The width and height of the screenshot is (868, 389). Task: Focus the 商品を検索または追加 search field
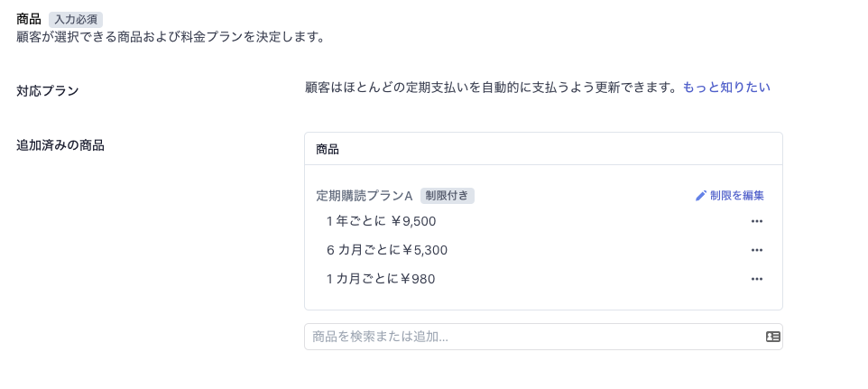point(543,337)
